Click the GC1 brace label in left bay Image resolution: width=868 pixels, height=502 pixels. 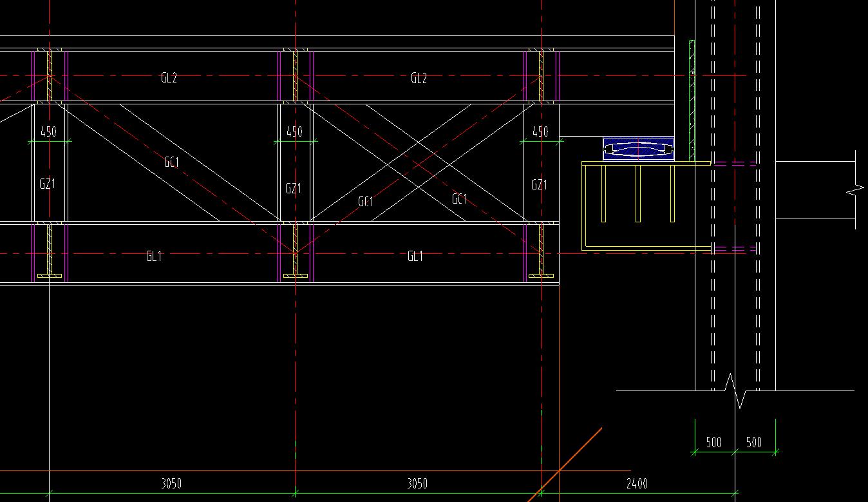171,162
